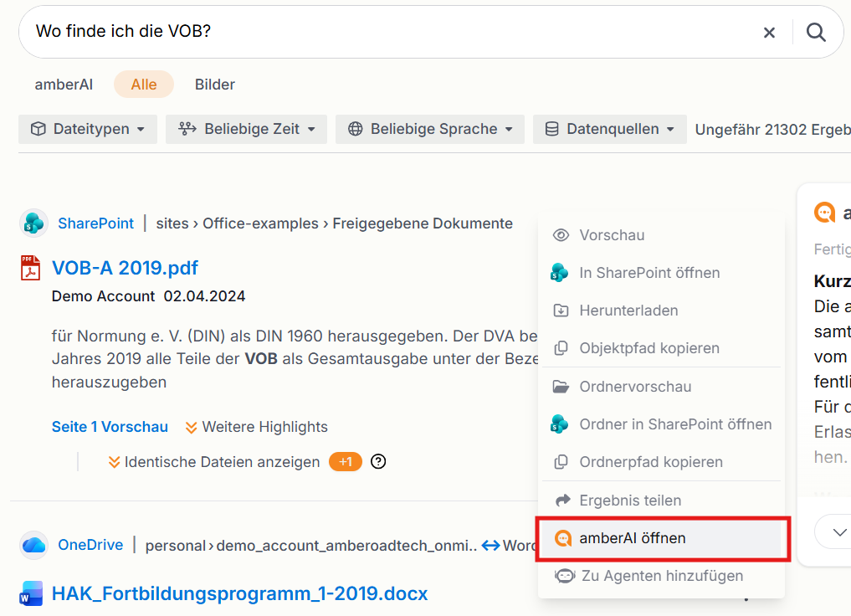This screenshot has height=616, width=851.
Task: Open the help question mark icon
Action: pyautogui.click(x=378, y=462)
